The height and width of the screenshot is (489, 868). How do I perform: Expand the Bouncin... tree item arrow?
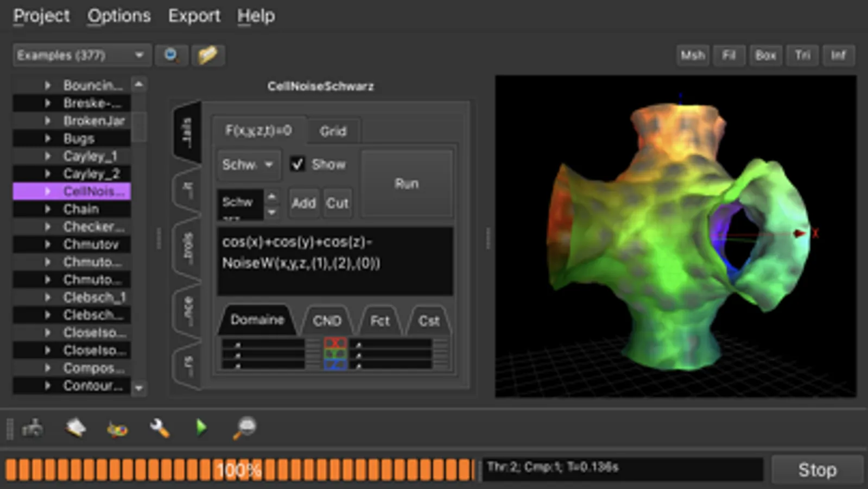(47, 85)
